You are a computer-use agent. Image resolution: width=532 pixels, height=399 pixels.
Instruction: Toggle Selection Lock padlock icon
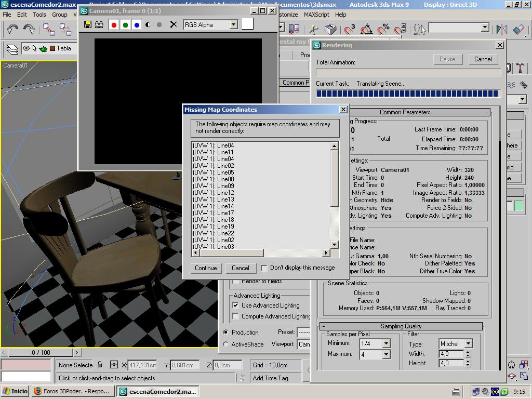[x=100, y=365]
